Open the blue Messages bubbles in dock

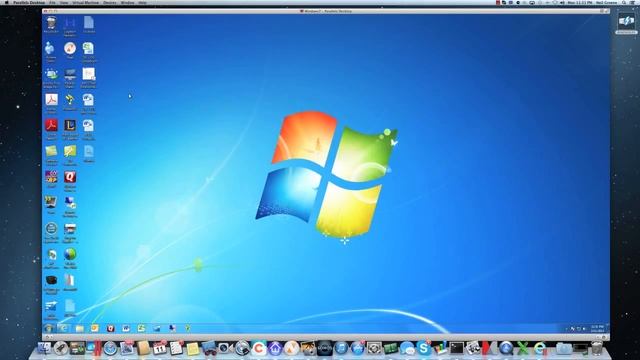[407, 348]
